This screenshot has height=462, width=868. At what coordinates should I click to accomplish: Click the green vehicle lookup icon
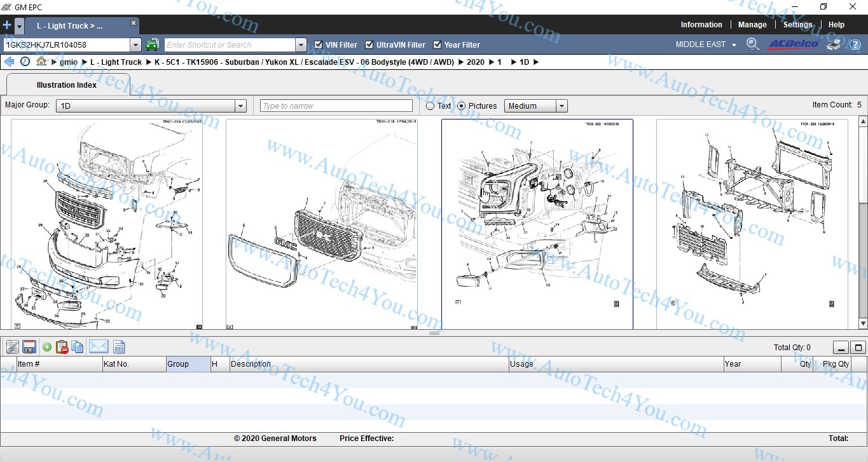pos(152,44)
